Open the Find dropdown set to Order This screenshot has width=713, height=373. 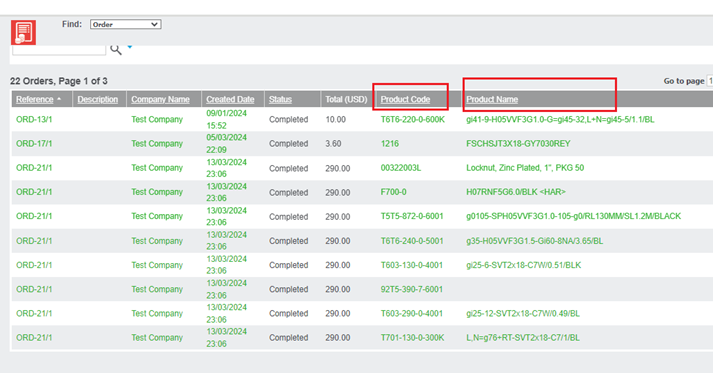tap(126, 25)
